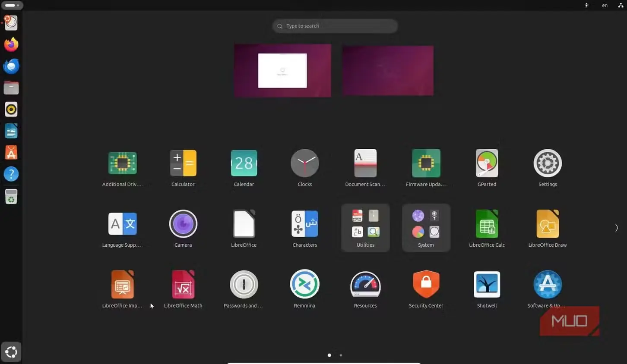
Task: Open the Files manager in the dock
Action: tap(11, 88)
